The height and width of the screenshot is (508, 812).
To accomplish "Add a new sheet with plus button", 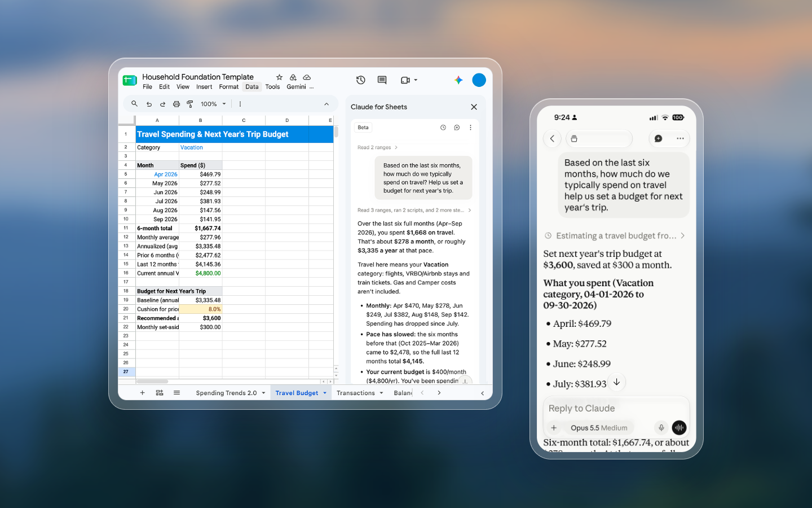I will click(143, 393).
